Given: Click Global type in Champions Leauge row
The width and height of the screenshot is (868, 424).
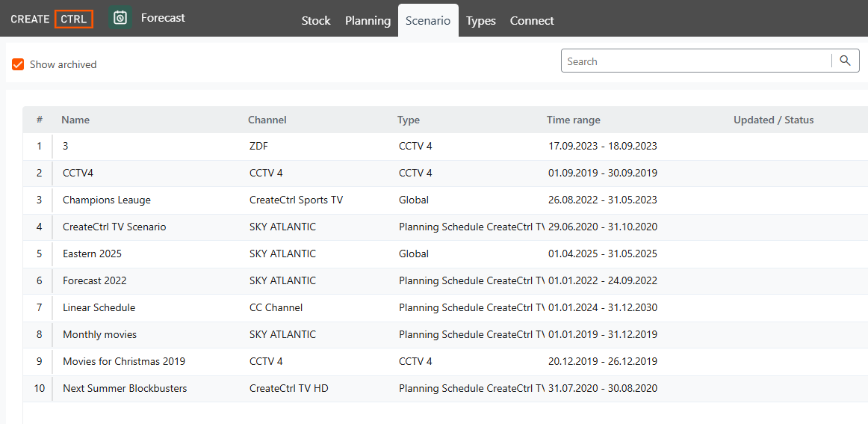Looking at the screenshot, I should tap(414, 200).
